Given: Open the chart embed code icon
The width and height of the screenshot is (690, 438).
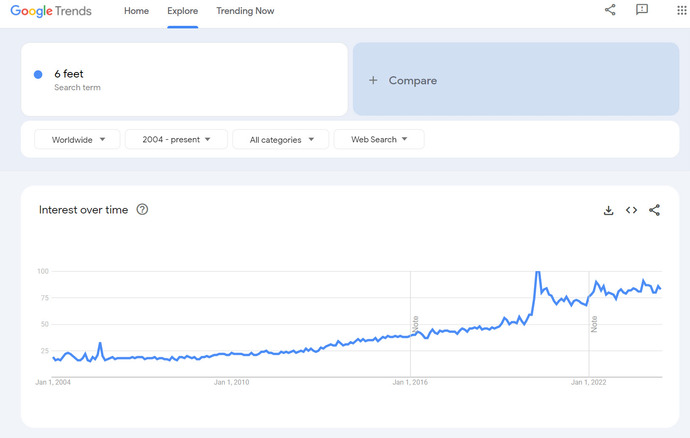Looking at the screenshot, I should coord(631,210).
